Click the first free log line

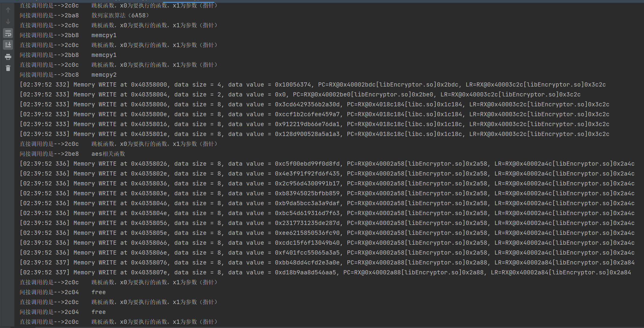98,292
